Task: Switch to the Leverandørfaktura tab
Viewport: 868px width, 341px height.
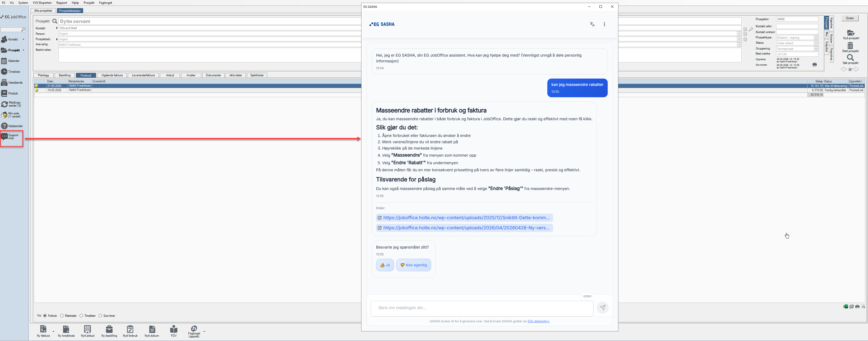Action: click(x=143, y=75)
